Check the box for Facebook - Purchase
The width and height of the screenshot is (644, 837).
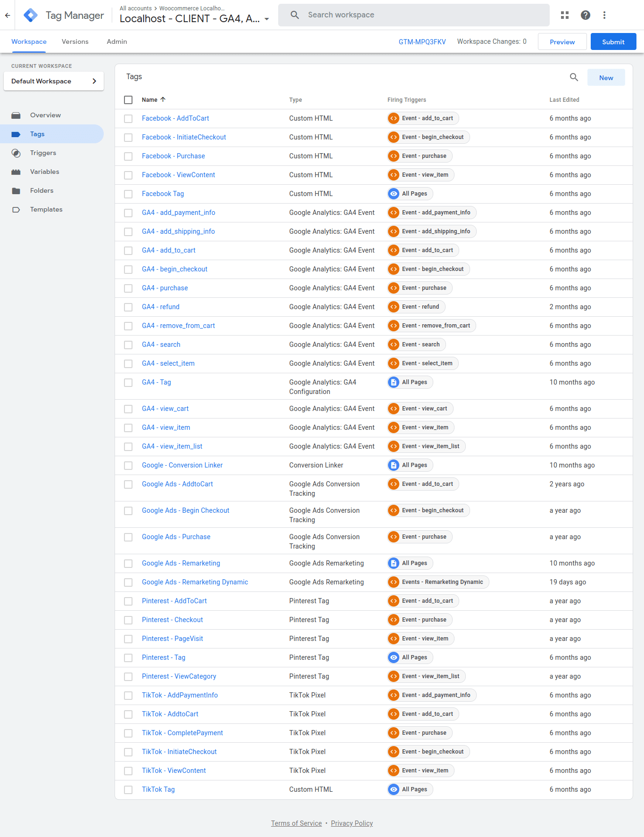point(128,156)
